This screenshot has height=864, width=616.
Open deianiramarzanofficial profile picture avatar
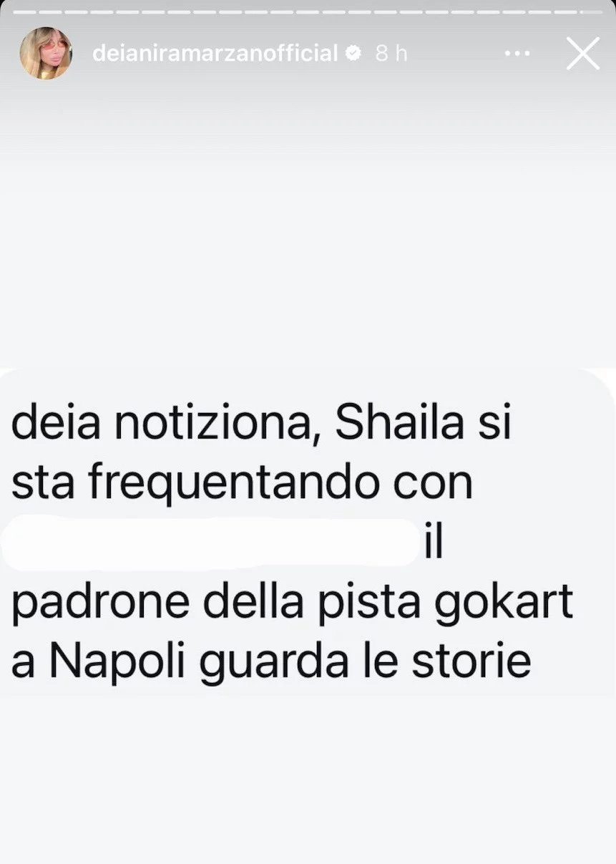pos(46,54)
